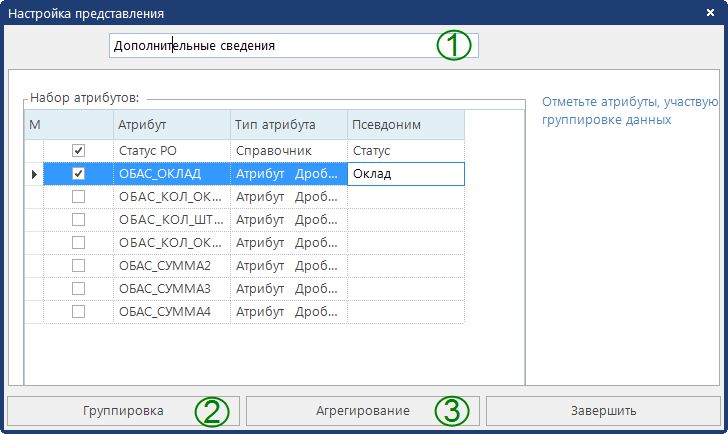728x434 pixels.
Task: Click the Справочник type cell
Action: [x=288, y=150]
